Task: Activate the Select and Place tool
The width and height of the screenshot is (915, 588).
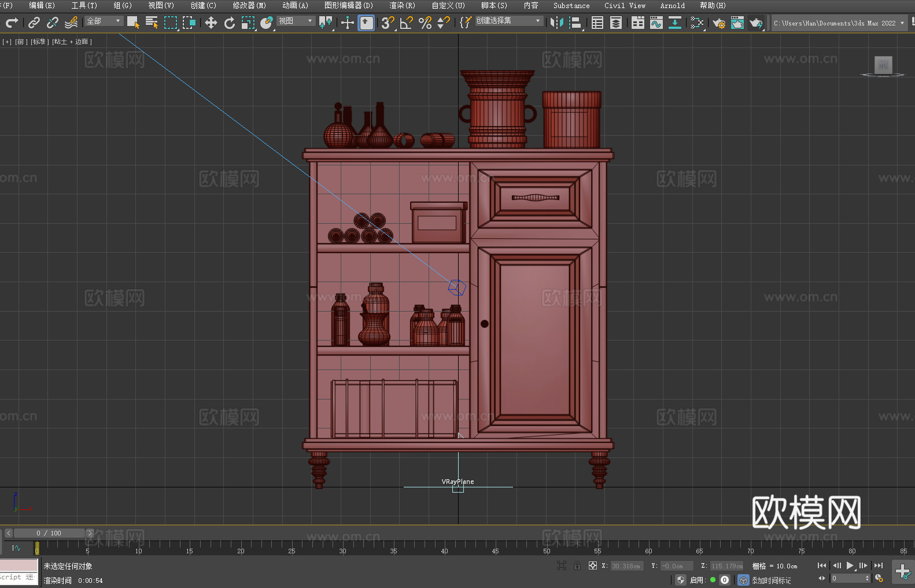Action: pyautogui.click(x=267, y=23)
